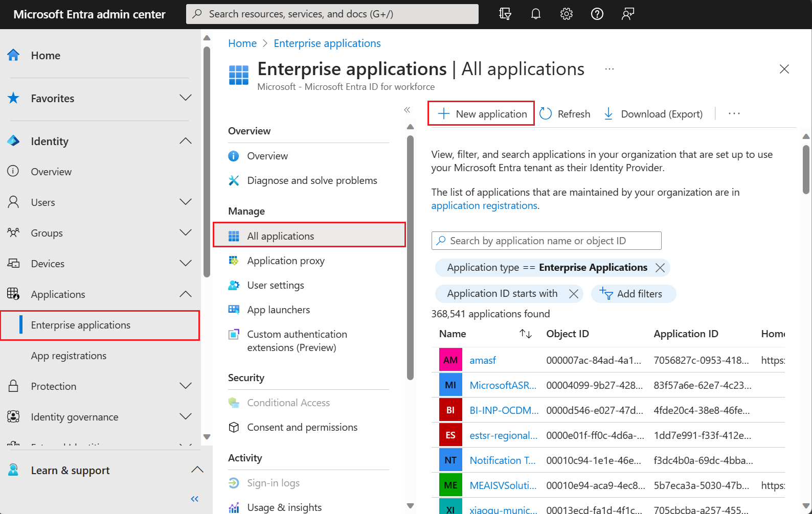Expand the Users submenu chevron
Viewport: 812px width, 514px height.
pos(186,202)
